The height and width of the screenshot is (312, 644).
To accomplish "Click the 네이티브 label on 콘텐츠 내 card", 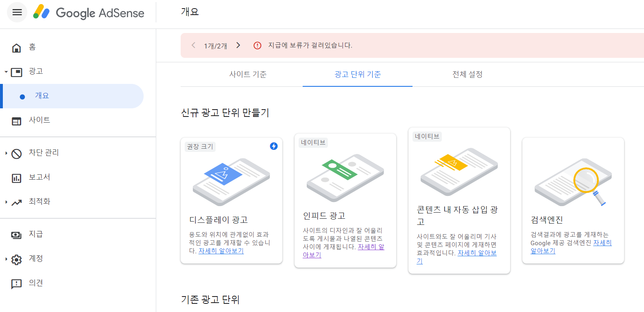I will (x=427, y=136).
